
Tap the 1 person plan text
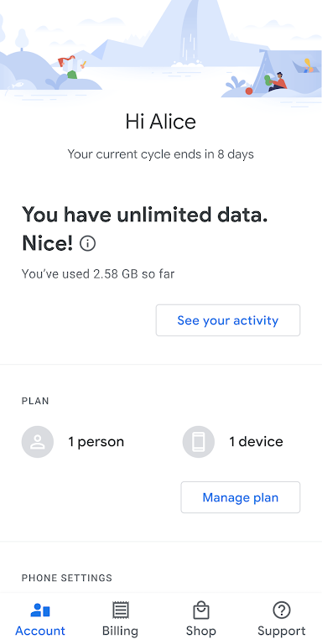(96, 442)
